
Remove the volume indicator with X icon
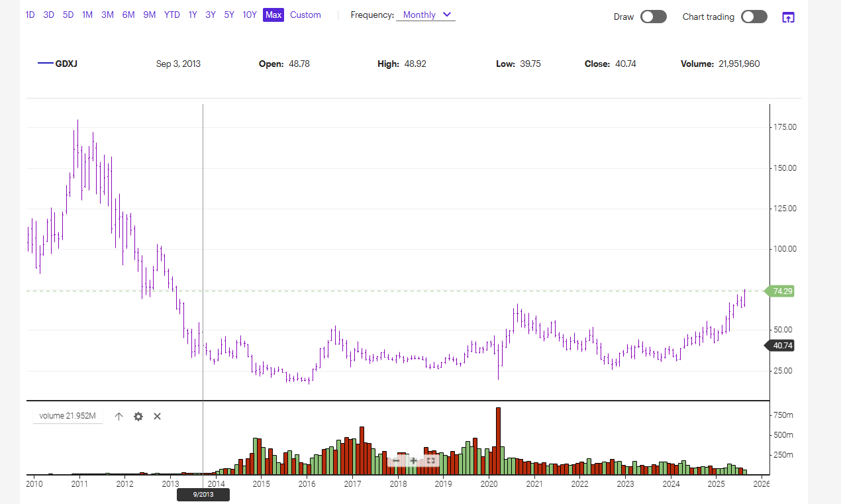click(158, 417)
